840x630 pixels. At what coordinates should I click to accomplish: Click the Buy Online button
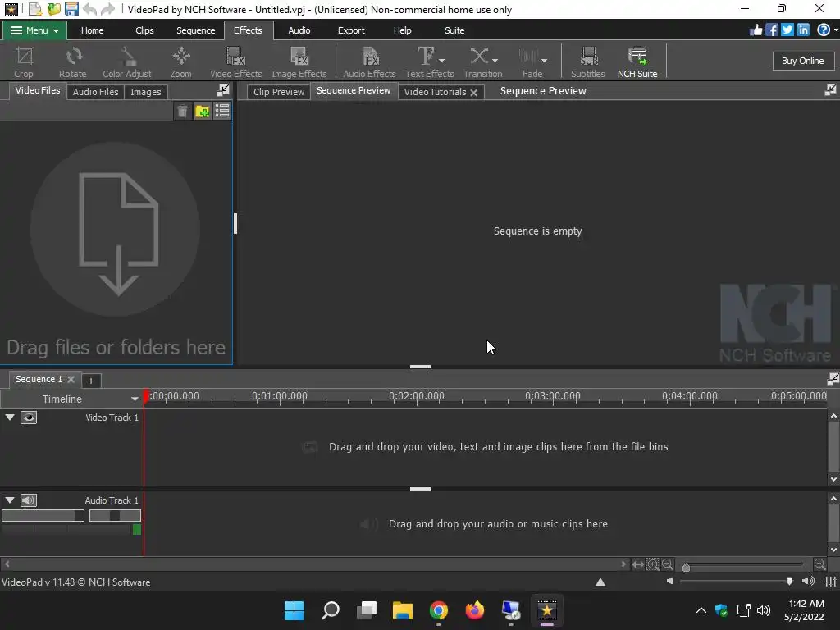click(803, 61)
